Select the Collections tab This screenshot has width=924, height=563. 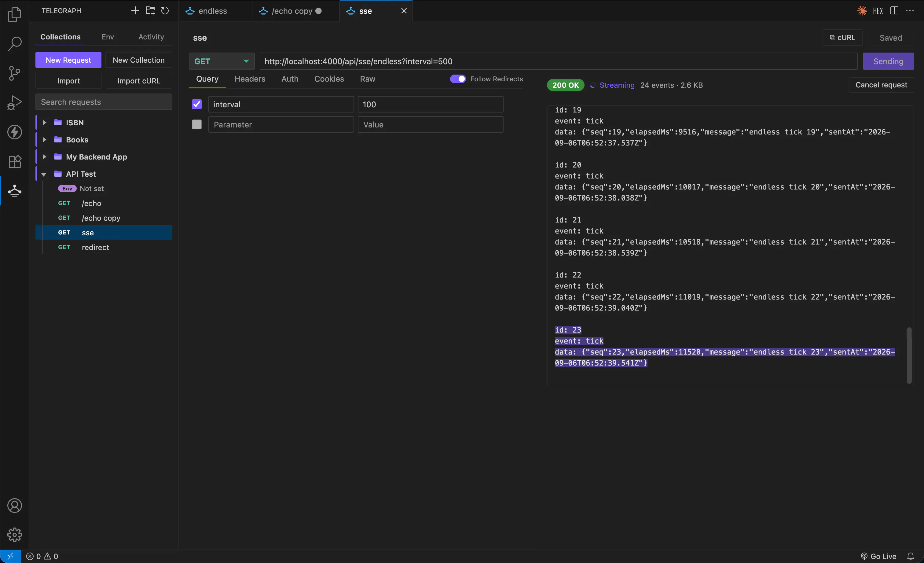61,37
